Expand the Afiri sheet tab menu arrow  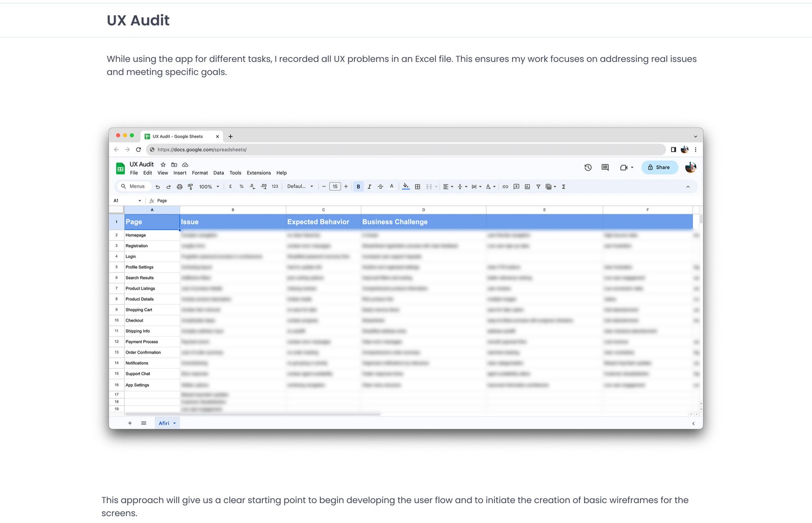(175, 423)
